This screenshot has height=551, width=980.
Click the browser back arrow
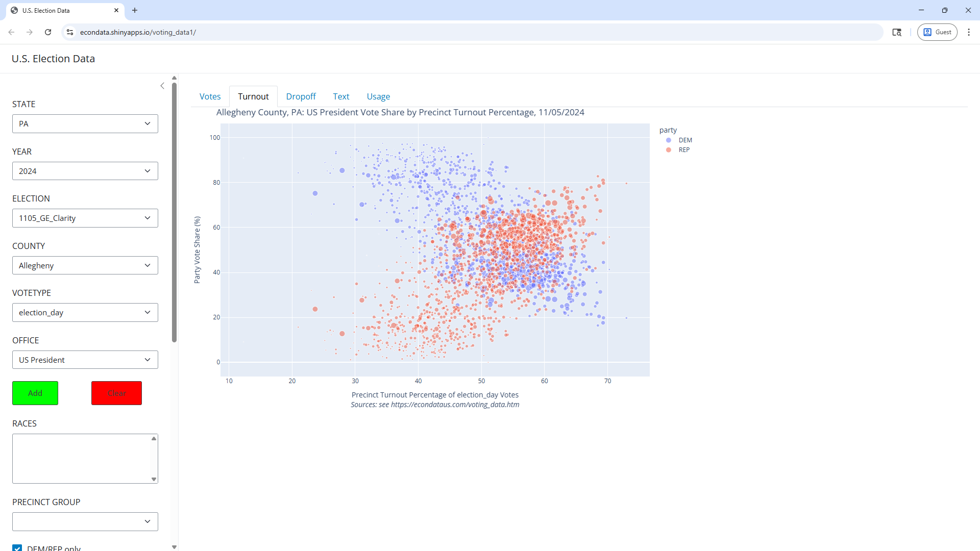(x=11, y=32)
